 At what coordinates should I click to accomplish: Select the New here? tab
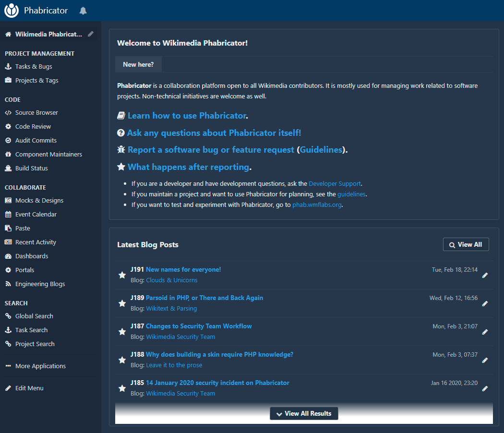(138, 64)
